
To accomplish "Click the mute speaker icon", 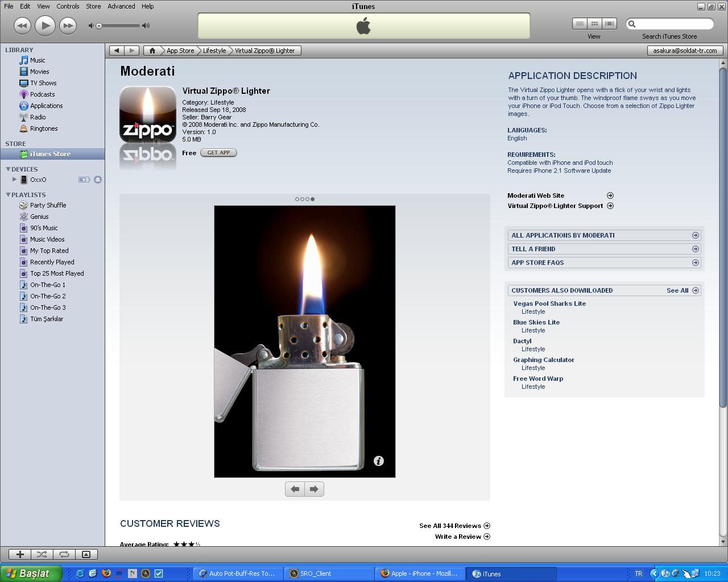I will (x=90, y=26).
